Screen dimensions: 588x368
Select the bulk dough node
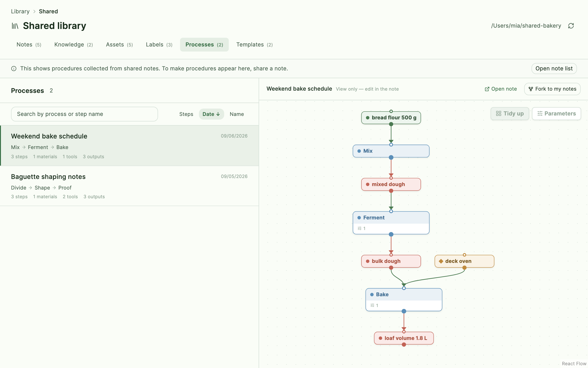point(391,261)
